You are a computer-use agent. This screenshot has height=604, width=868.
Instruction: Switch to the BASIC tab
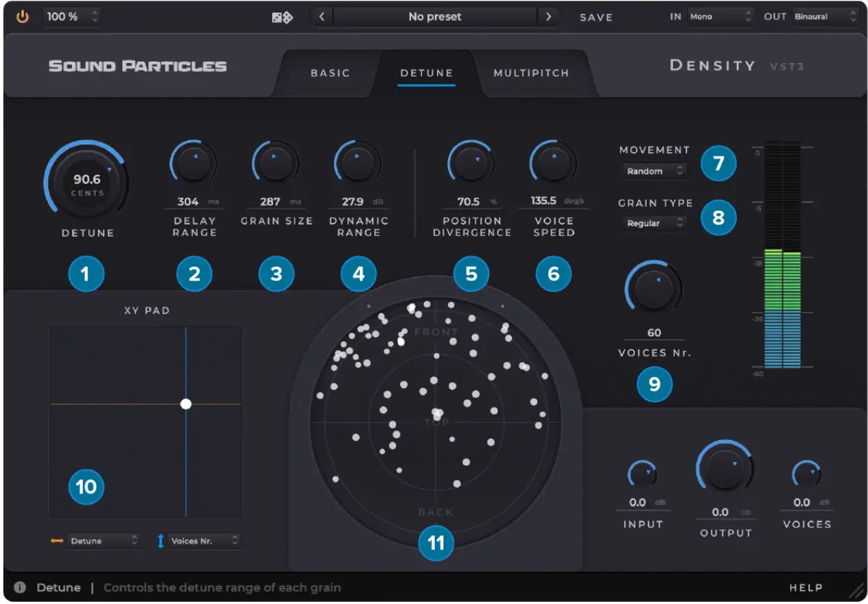click(329, 73)
